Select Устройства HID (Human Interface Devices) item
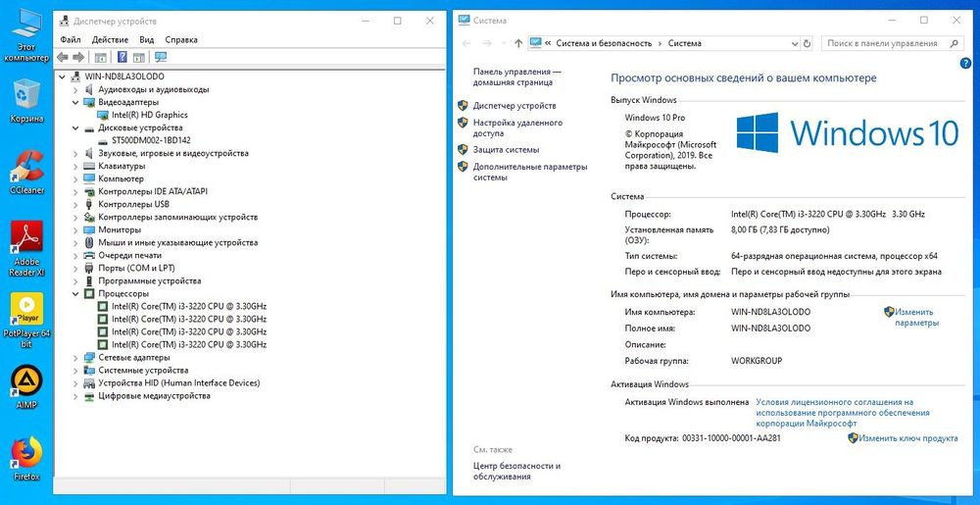The image size is (980, 505). (179, 382)
